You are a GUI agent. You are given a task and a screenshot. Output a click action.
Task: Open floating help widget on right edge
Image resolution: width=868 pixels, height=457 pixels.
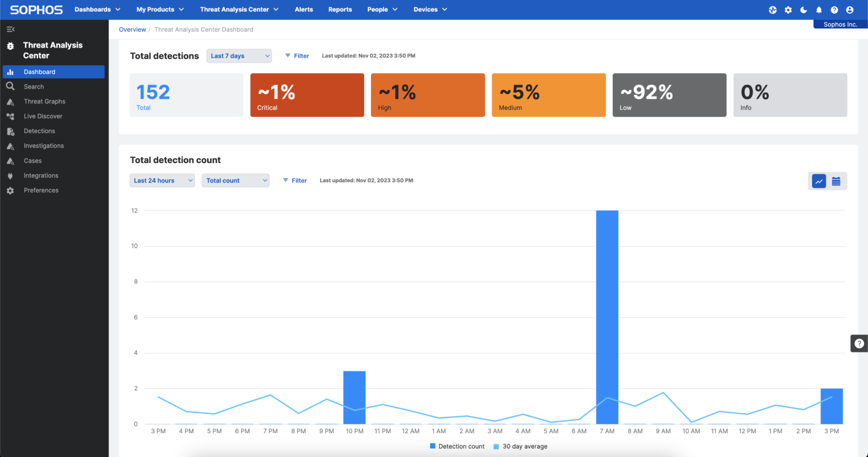coord(859,344)
